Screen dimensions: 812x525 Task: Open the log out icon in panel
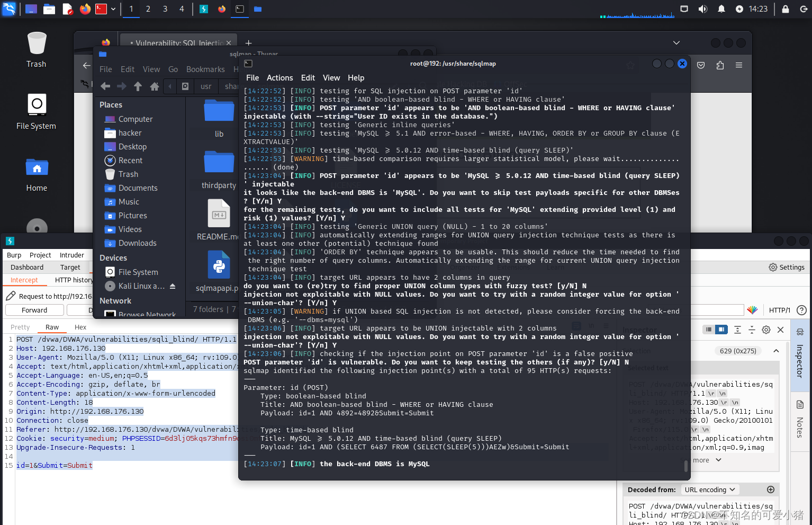[803, 9]
